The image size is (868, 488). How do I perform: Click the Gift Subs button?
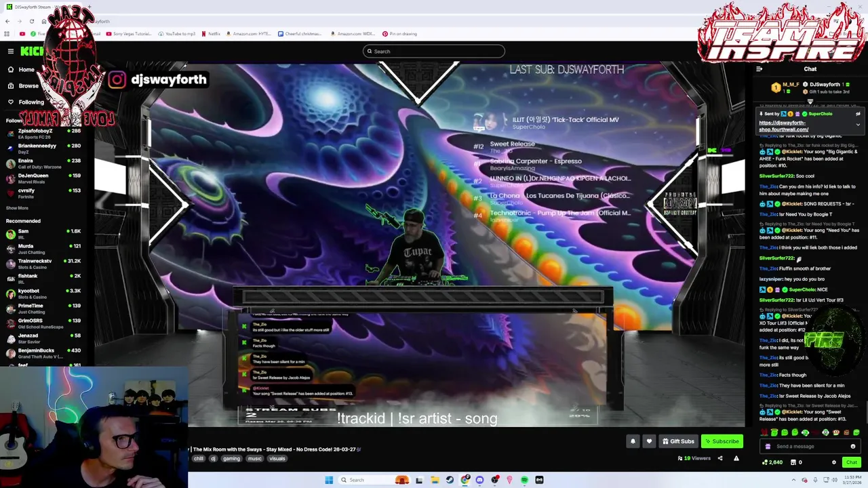(678, 441)
